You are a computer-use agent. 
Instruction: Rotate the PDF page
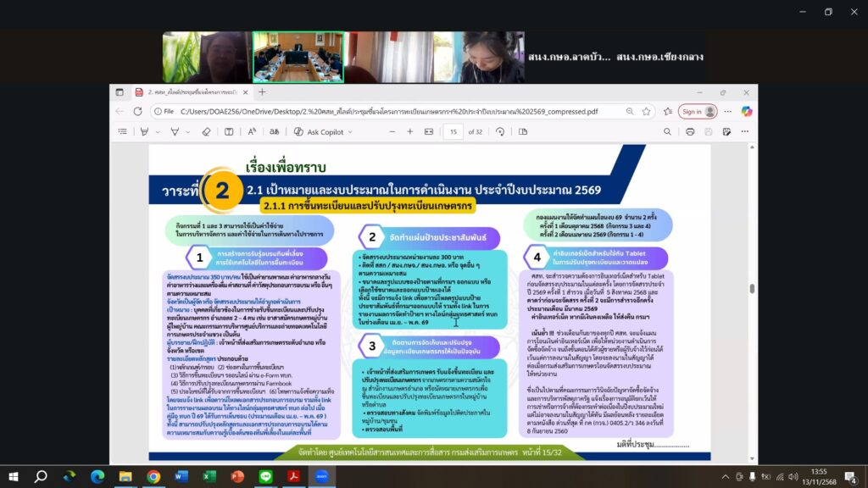tap(500, 131)
